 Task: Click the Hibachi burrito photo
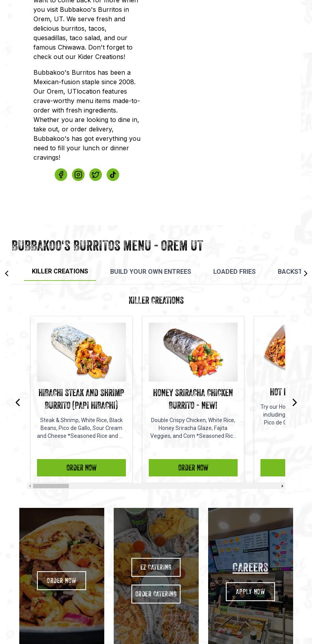point(81,352)
